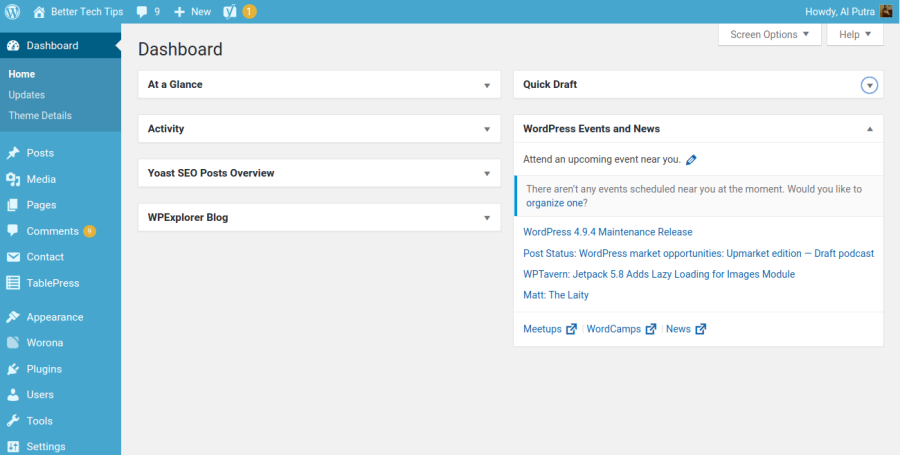Expand the At a Glance widget
Viewport: 900px width, 455px height.
coord(487,85)
